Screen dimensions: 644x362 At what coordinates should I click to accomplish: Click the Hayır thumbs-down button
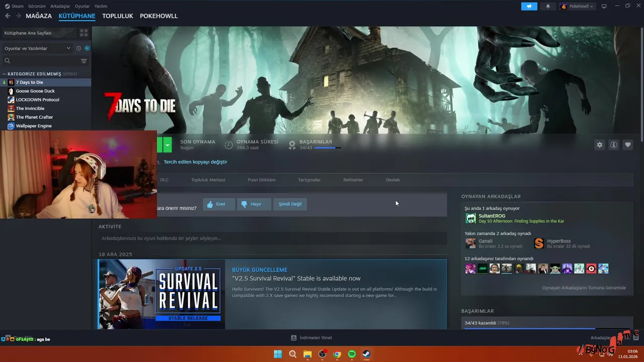(x=254, y=204)
